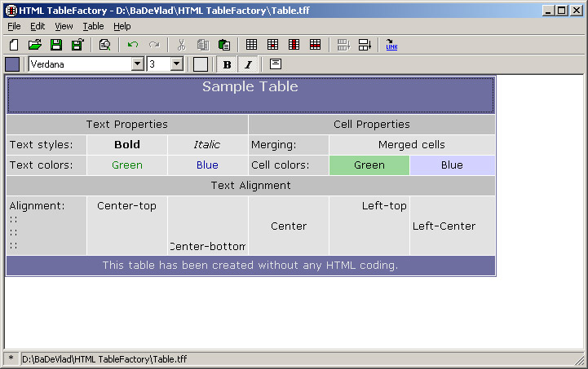Click the file path in the status bar
This screenshot has height=369, width=588.
click(x=104, y=359)
